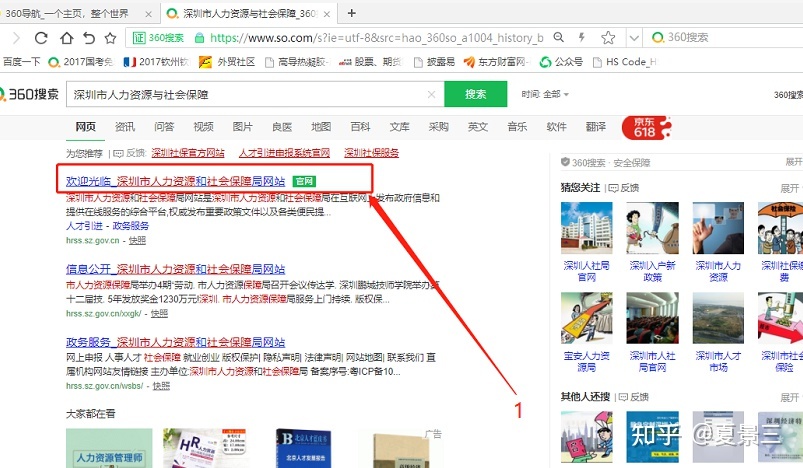Open the HS Code bookmark

coord(624,62)
